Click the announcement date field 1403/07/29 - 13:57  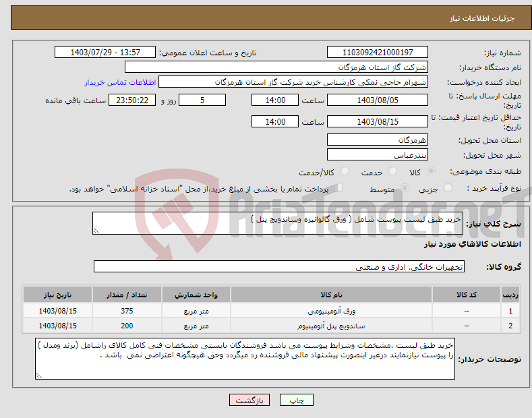(x=105, y=53)
